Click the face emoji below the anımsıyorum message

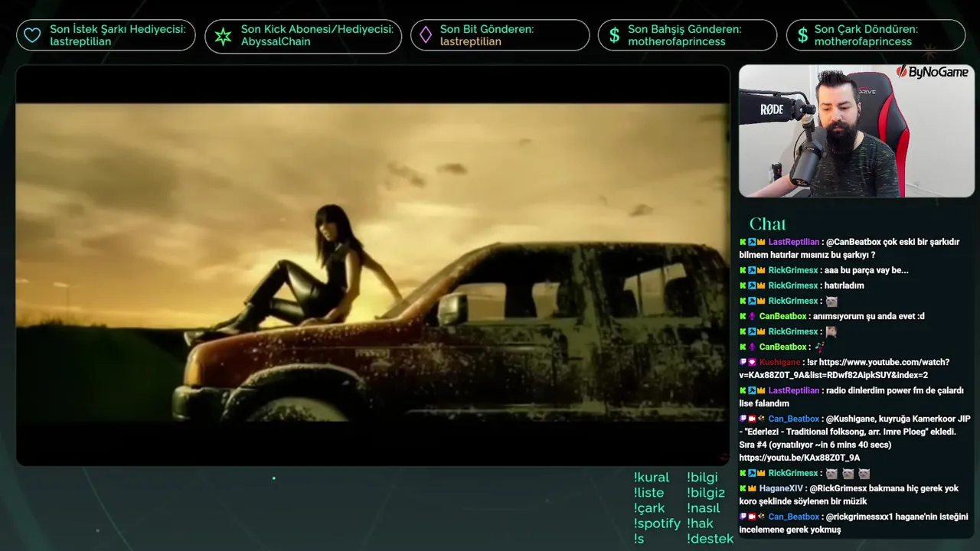click(831, 331)
